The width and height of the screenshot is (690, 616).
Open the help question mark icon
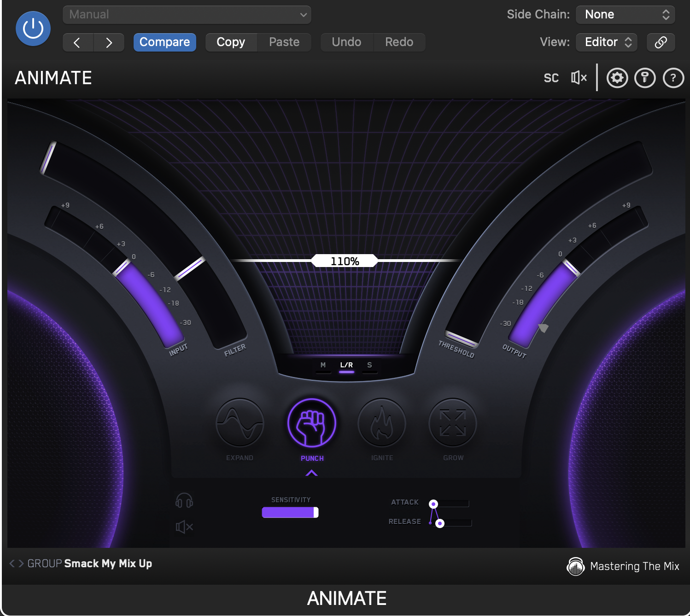(x=673, y=78)
